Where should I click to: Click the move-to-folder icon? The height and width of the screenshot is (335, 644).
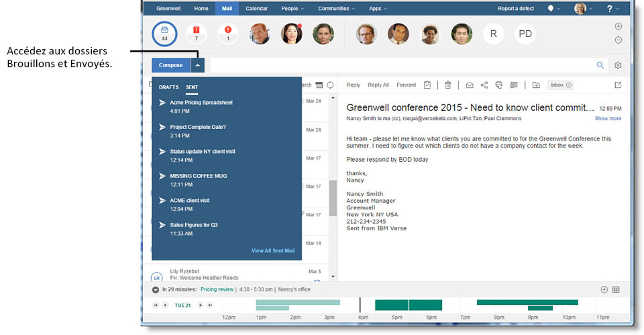(536, 85)
